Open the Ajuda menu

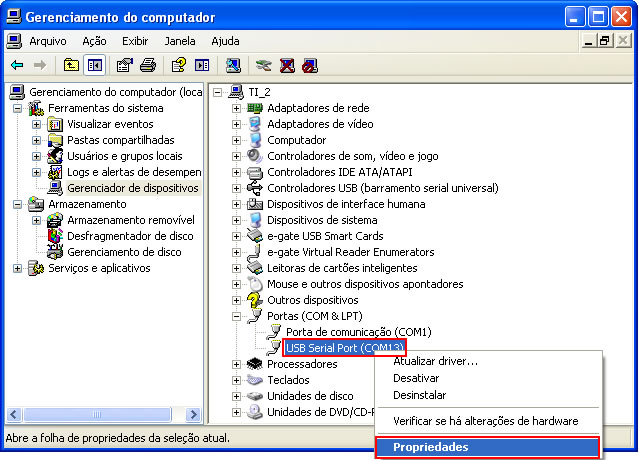(225, 41)
